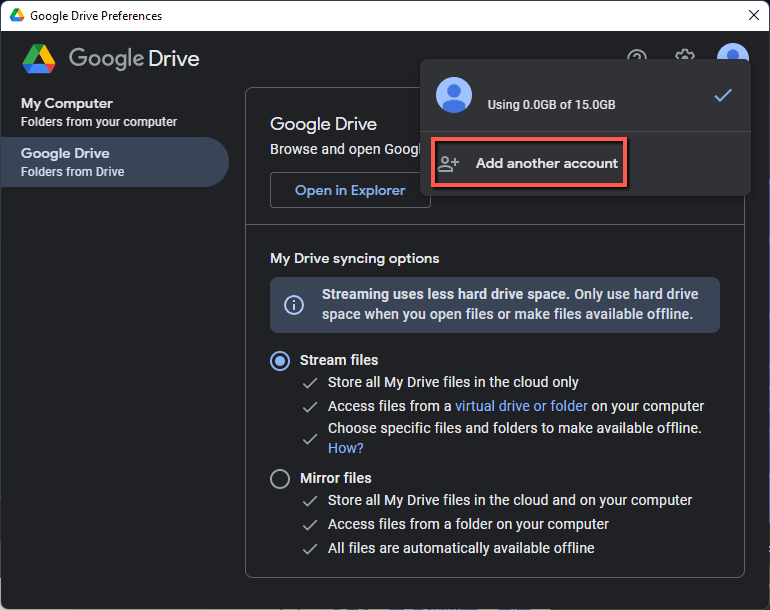Open the settings gear icon
The height and width of the screenshot is (610, 770).
[685, 55]
